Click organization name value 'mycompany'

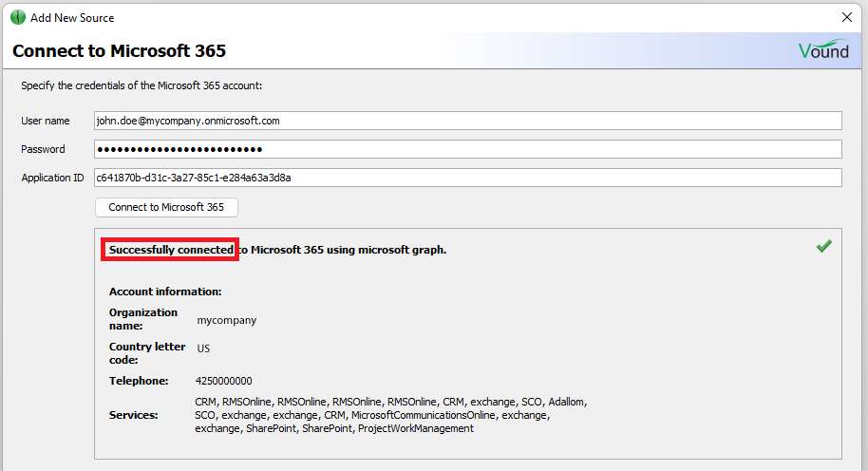click(226, 320)
